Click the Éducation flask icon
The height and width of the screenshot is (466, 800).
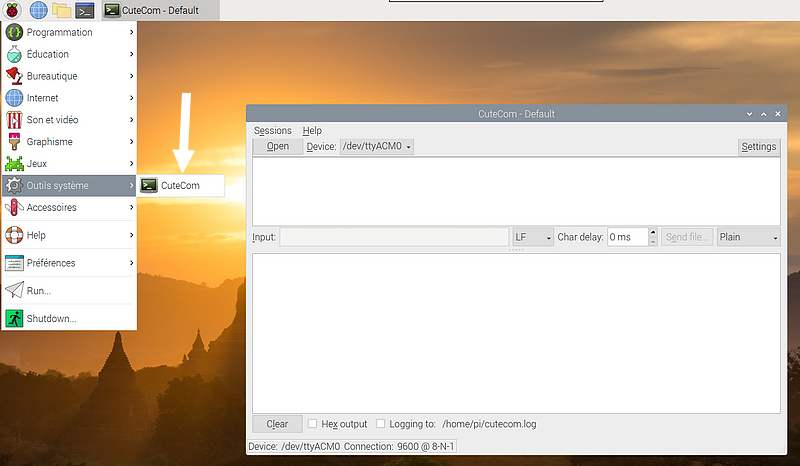14,54
